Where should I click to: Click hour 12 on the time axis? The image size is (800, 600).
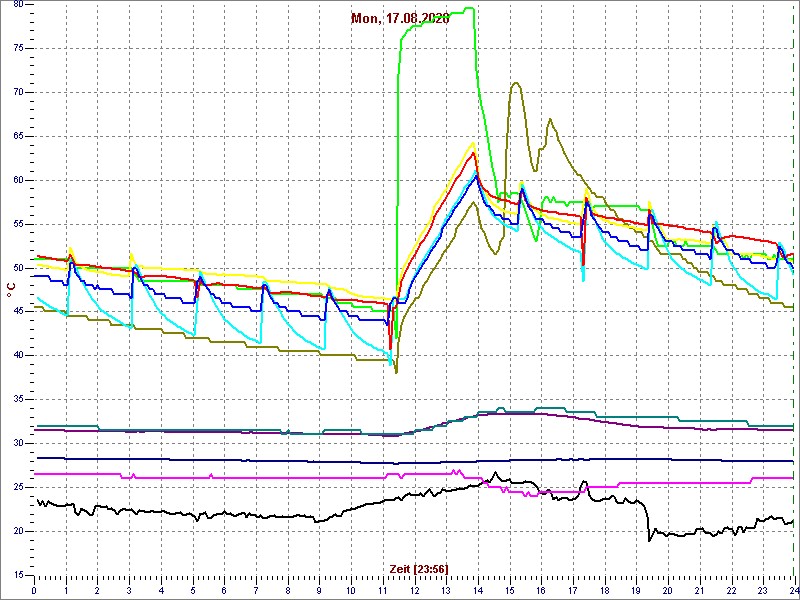pyautogui.click(x=414, y=590)
